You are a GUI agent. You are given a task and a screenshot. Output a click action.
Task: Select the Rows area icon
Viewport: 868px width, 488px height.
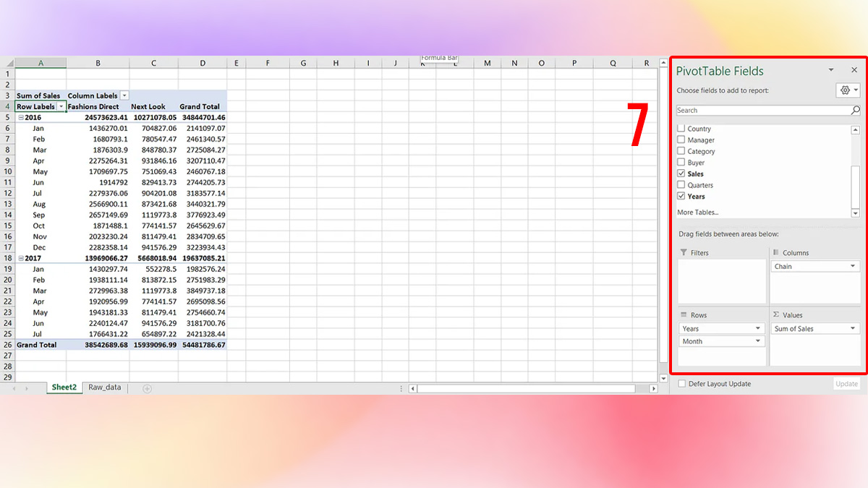pyautogui.click(x=684, y=315)
